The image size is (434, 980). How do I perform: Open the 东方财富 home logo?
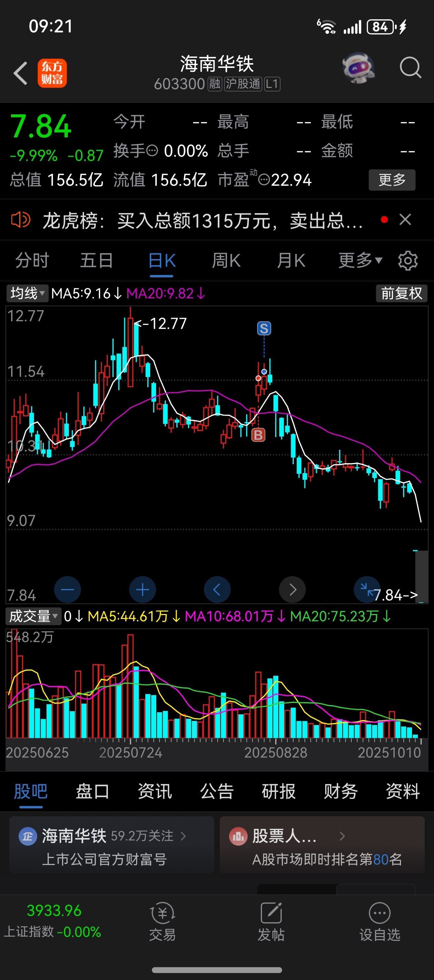(52, 73)
